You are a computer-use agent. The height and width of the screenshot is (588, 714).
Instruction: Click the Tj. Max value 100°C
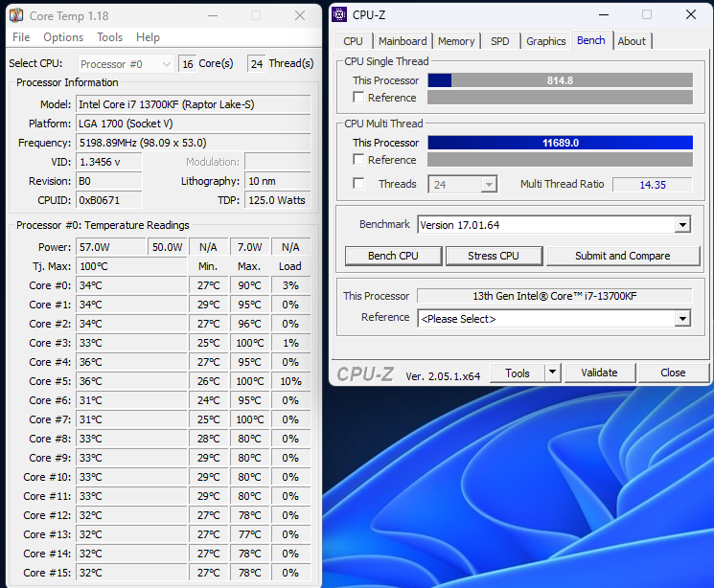131,266
